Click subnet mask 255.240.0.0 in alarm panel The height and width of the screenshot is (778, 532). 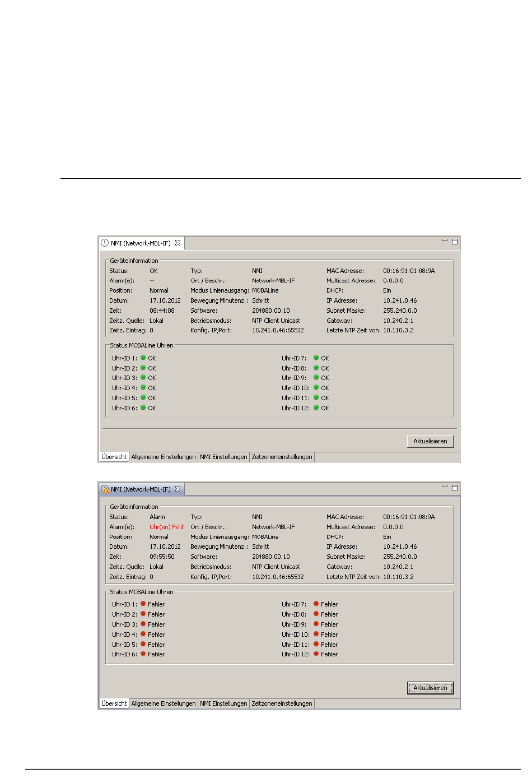point(400,557)
